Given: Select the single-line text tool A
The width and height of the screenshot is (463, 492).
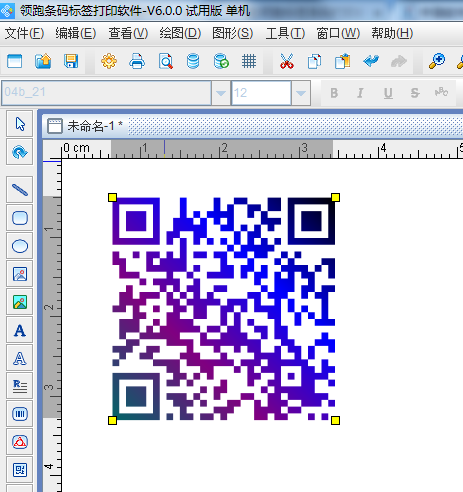Looking at the screenshot, I should pyautogui.click(x=20, y=330).
